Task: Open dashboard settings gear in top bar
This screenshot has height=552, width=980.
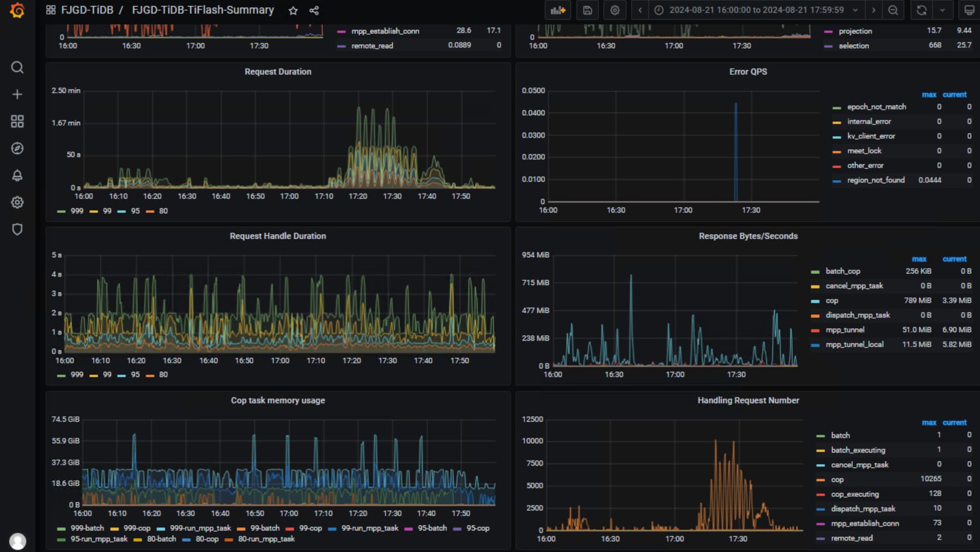Action: [x=614, y=10]
